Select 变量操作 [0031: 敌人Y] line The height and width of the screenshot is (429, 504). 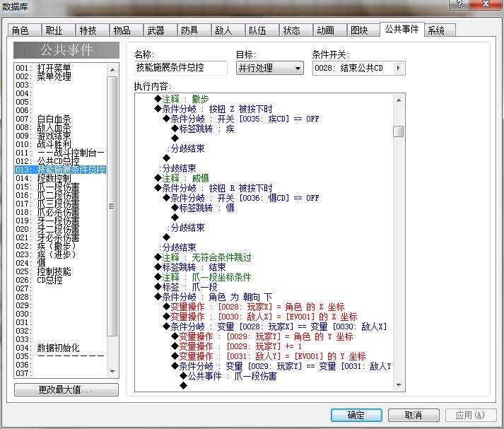pyautogui.click(x=269, y=356)
